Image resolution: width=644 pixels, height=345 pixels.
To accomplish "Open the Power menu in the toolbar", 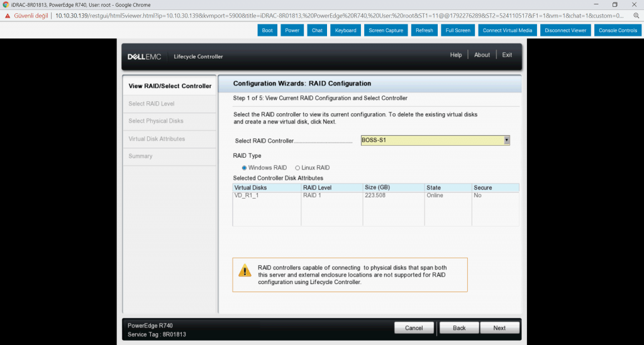I will 292,30.
